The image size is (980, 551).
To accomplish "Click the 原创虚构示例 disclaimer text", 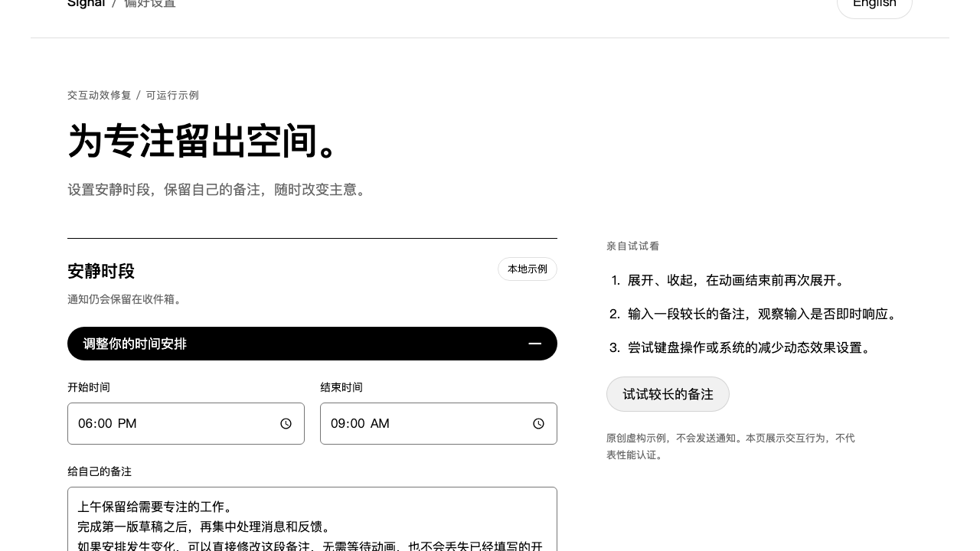I will pos(730,446).
